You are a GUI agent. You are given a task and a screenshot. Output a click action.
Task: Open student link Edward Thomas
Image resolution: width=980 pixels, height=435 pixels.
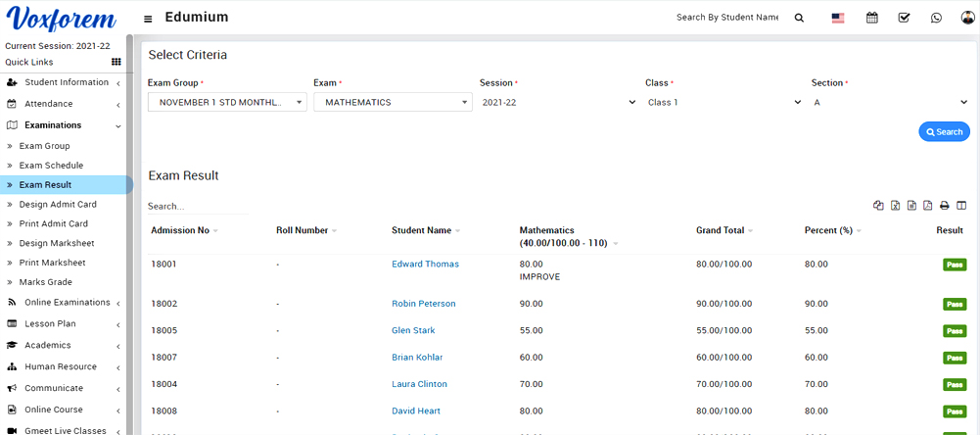tap(425, 265)
